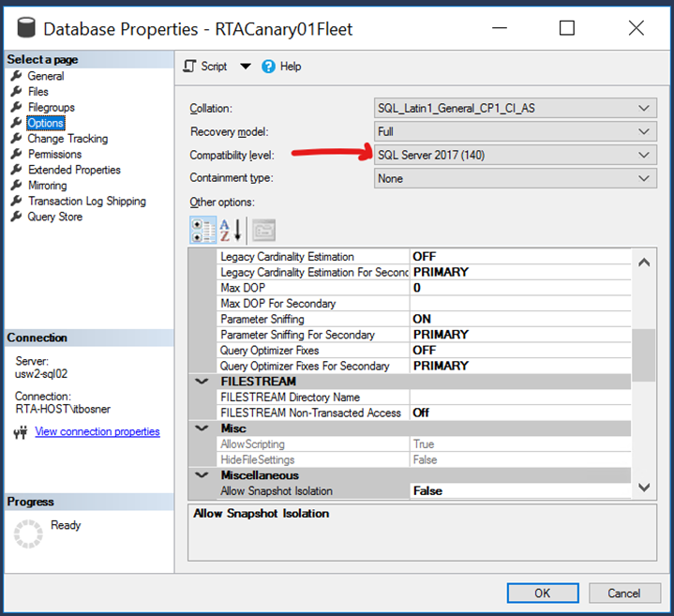This screenshot has height=616, width=674.
Task: Open the Script dropdown arrow
Action: [246, 67]
